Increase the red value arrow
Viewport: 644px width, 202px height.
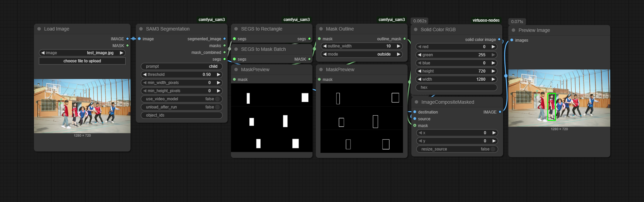tap(494, 47)
